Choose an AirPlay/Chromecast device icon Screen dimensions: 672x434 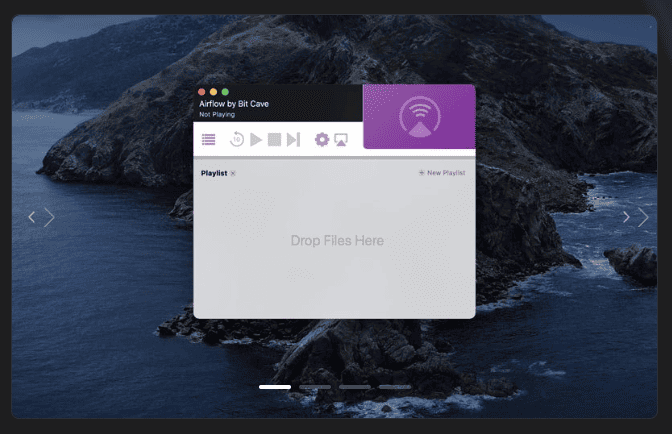click(x=341, y=140)
